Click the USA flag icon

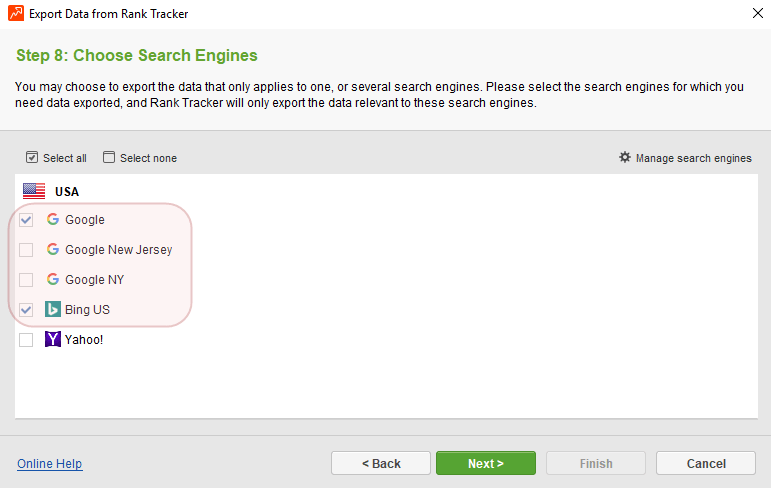click(34, 191)
